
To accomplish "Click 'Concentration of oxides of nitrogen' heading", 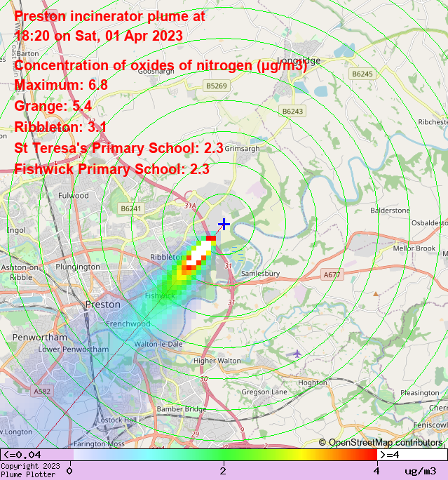I will click(x=161, y=65).
